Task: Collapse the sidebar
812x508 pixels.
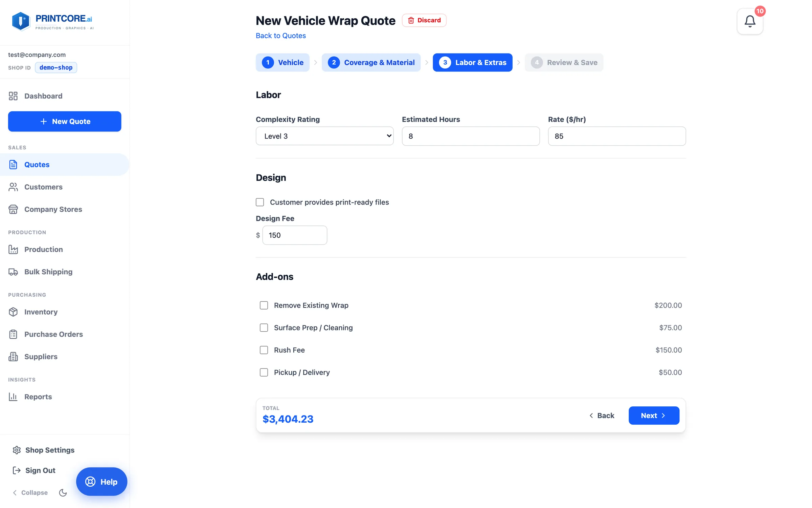Action: click(30, 493)
